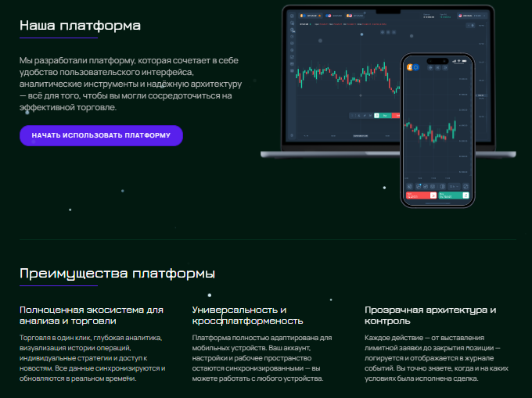
Task: Click the "Полноценная экосистема для анализа и торговли" heading
Action: (91, 315)
